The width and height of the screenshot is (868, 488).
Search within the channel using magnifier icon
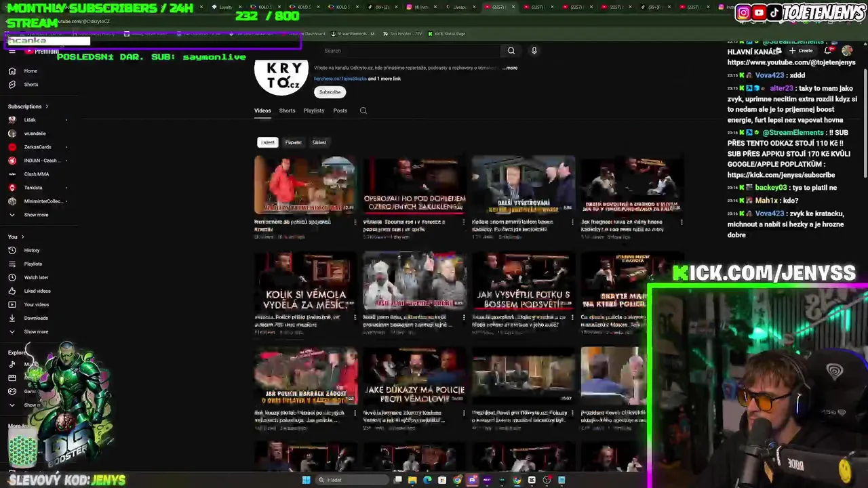[x=363, y=111]
